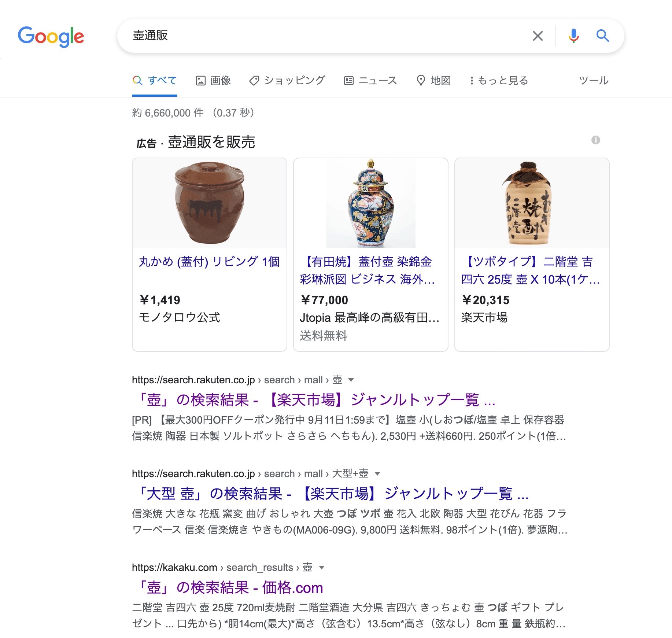
Task: Click the Google logo
Action: 51,36
